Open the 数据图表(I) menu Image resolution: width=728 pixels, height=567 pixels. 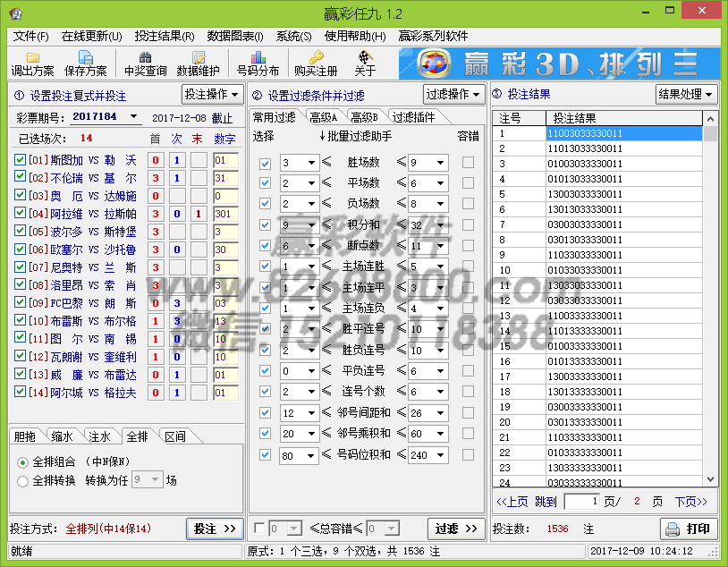click(x=235, y=37)
